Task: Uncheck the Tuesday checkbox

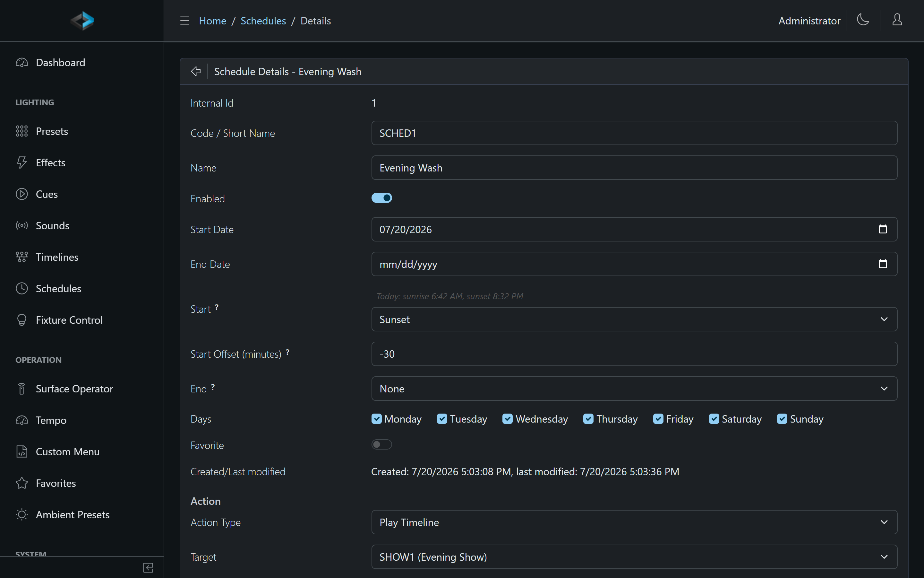Action: click(442, 419)
